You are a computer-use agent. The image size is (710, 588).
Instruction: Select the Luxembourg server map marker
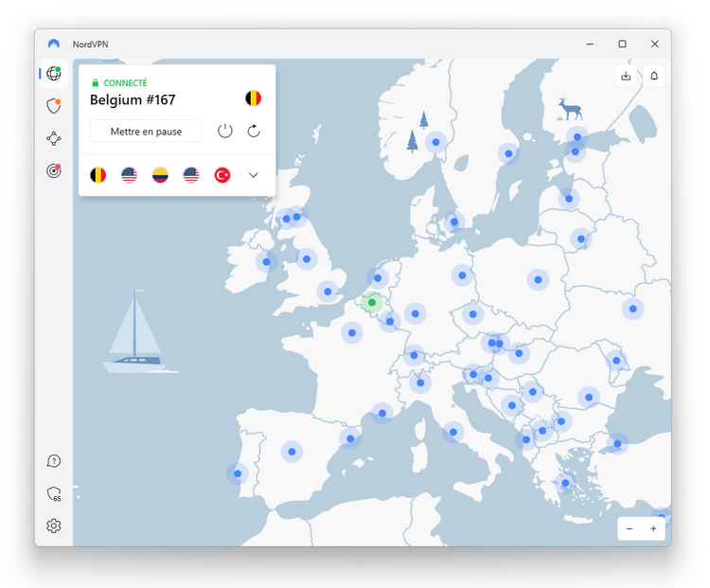[x=390, y=322]
